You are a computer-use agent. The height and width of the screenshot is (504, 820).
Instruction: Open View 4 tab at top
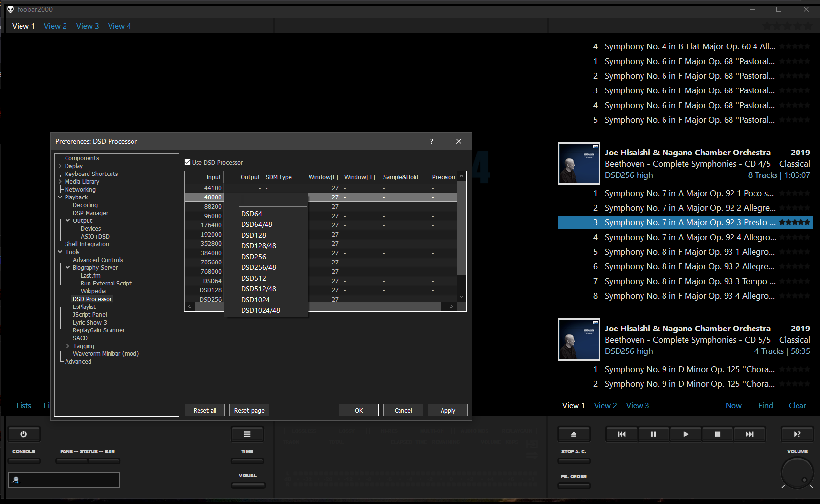[x=119, y=26]
